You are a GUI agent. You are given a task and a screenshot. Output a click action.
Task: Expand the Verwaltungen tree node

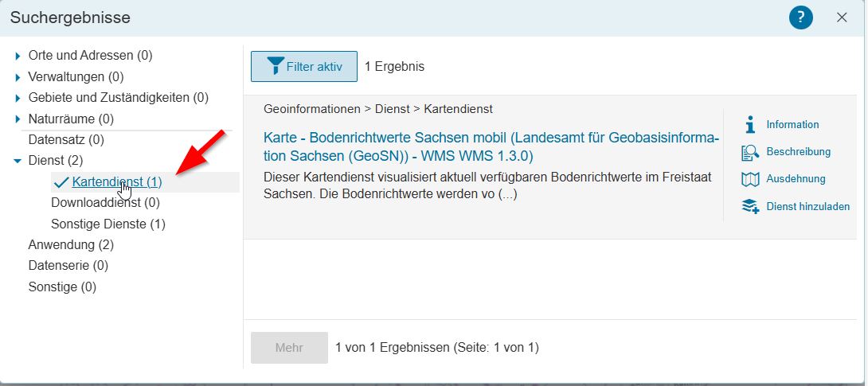click(18, 77)
